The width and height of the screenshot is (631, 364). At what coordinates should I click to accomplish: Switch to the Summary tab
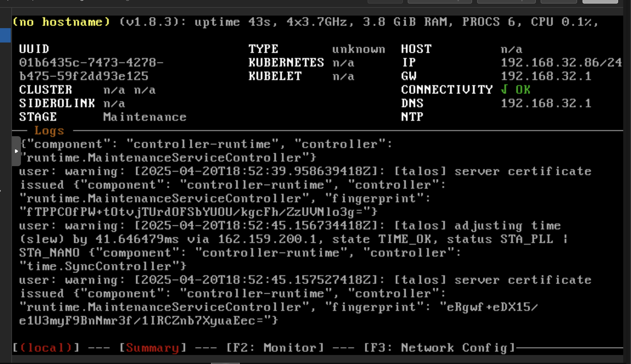tap(152, 348)
